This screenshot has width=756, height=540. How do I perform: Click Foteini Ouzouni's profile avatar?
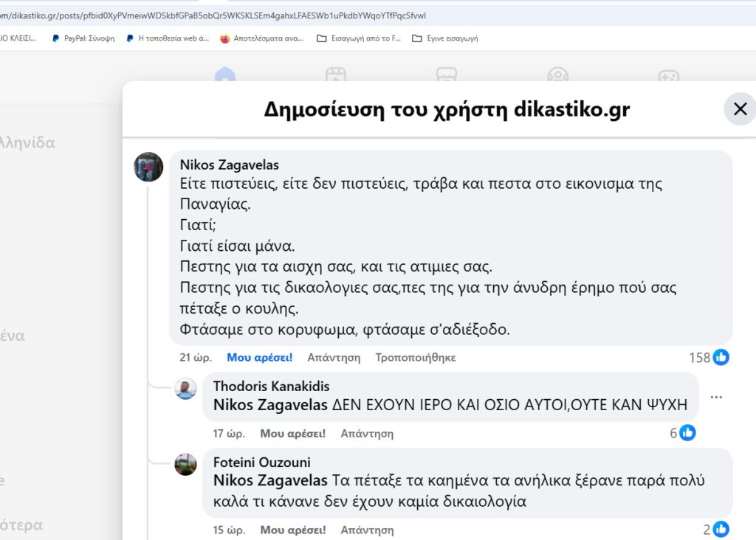point(186,464)
